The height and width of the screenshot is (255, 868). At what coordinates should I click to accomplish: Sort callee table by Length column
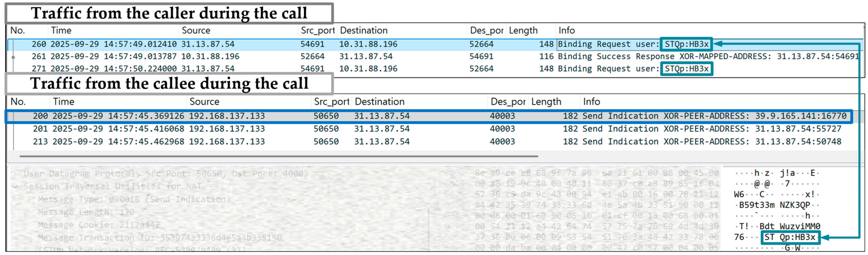pyautogui.click(x=546, y=102)
